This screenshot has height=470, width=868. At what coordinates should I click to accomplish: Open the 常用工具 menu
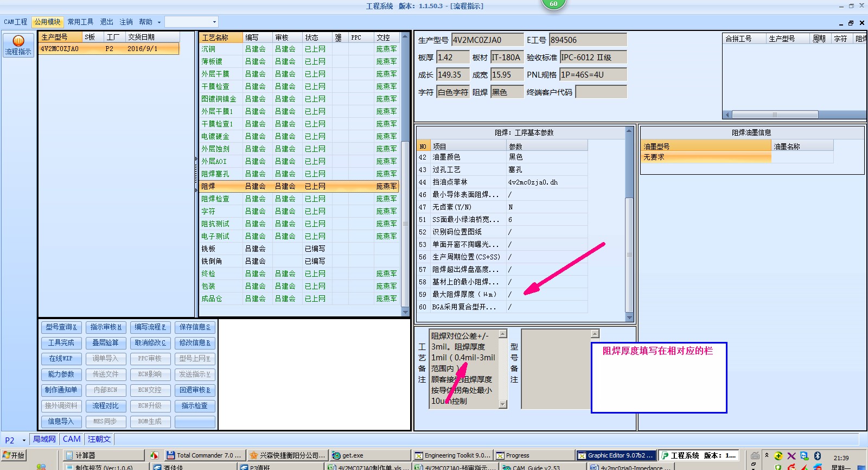tap(80, 22)
